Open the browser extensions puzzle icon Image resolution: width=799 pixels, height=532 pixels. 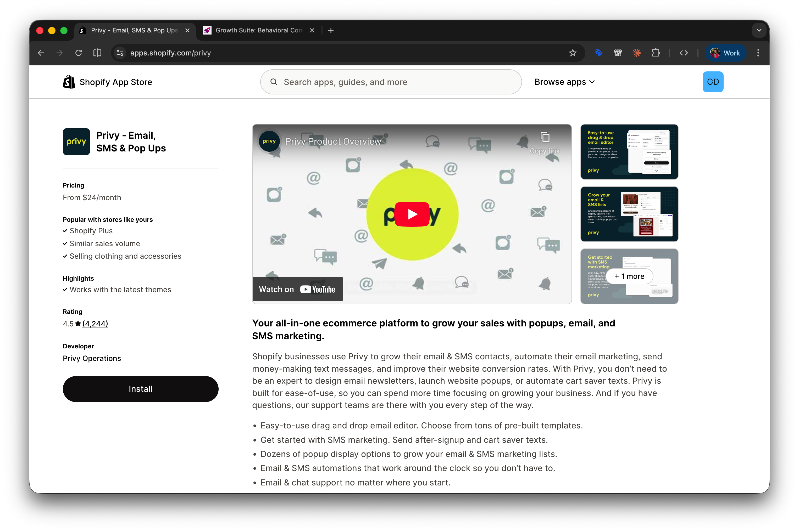click(x=655, y=53)
